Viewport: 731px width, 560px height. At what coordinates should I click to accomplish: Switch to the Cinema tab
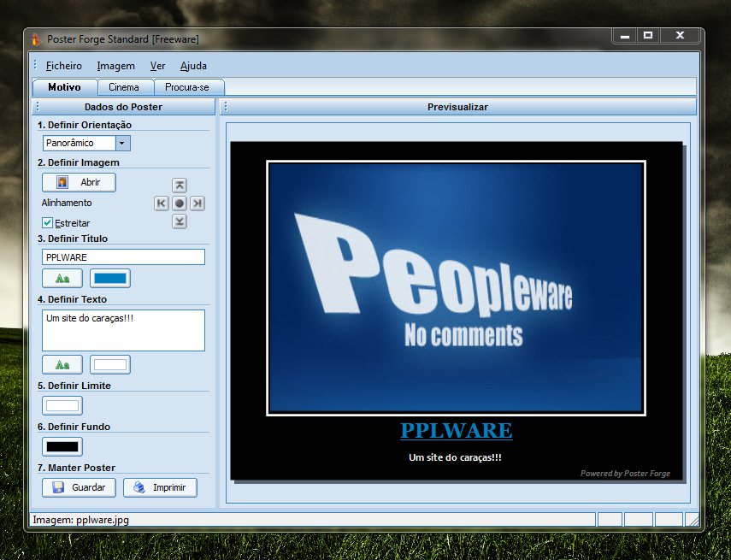124,87
